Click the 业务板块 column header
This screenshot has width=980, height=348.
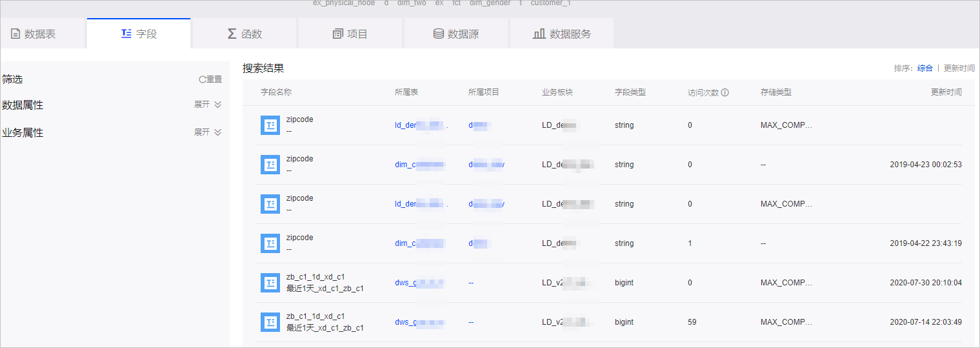557,92
